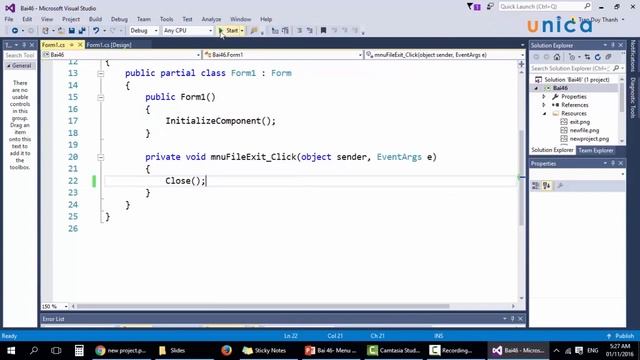Expand the References tree node
Image resolution: width=640 pixels, height=360 pixels.
(544, 105)
